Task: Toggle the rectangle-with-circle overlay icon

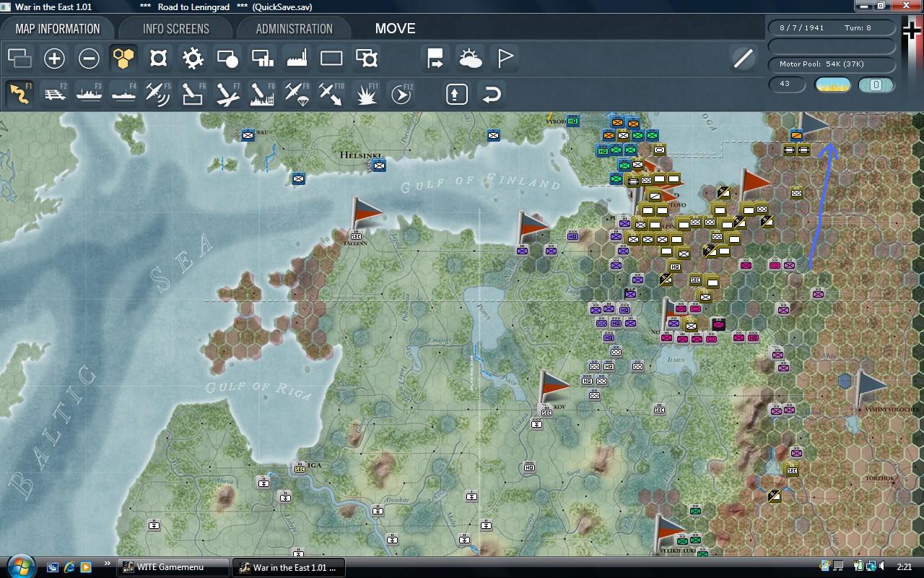Action: 227,58
